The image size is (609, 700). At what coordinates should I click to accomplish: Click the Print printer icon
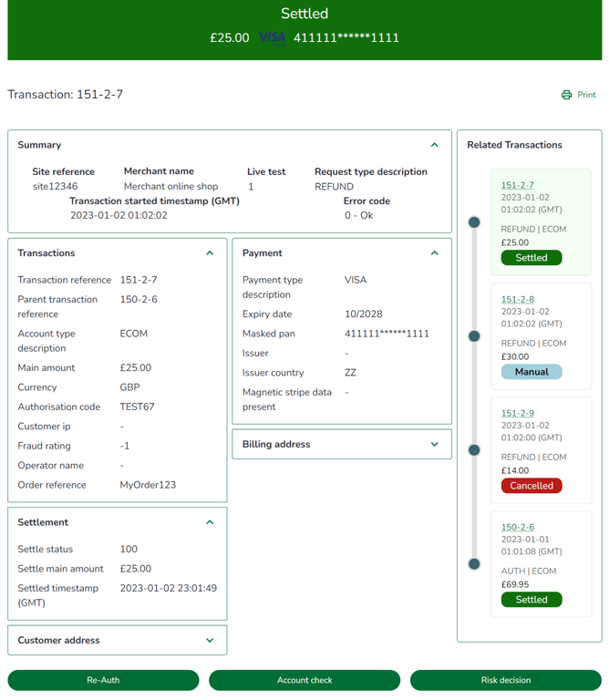(566, 95)
